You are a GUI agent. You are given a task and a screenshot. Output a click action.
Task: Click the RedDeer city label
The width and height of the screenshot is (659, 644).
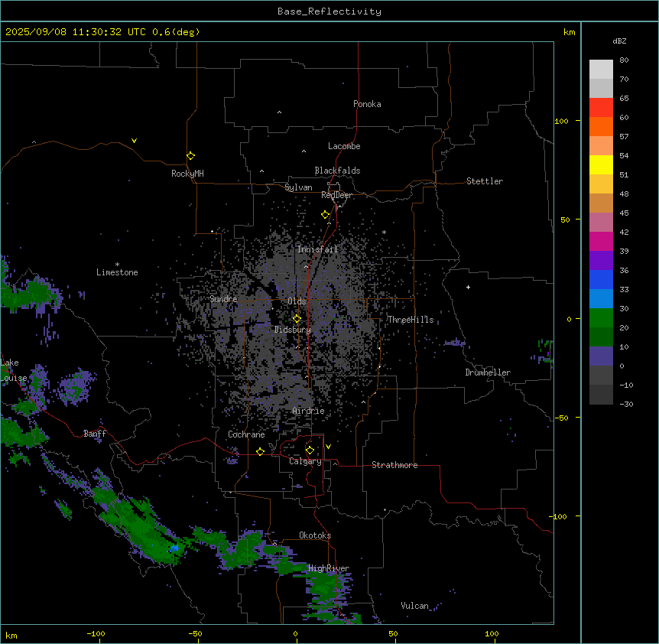(336, 195)
